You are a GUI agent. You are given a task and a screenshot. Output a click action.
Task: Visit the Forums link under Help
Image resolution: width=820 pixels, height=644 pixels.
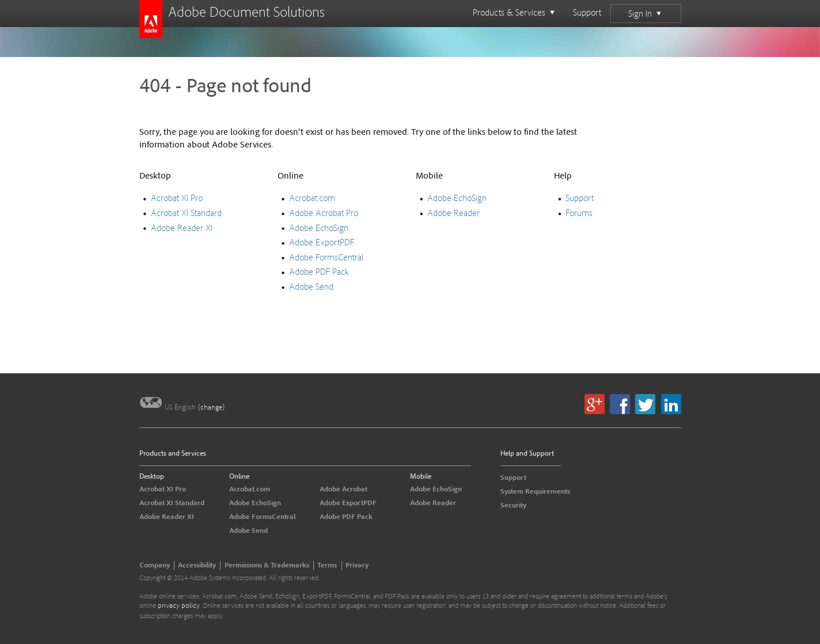pos(579,213)
